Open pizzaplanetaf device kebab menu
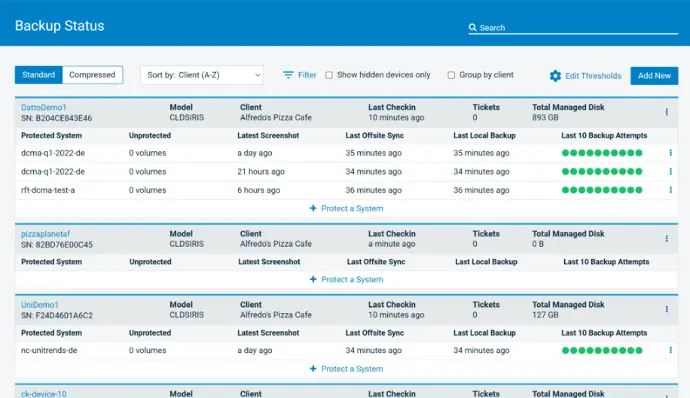 pyautogui.click(x=667, y=238)
